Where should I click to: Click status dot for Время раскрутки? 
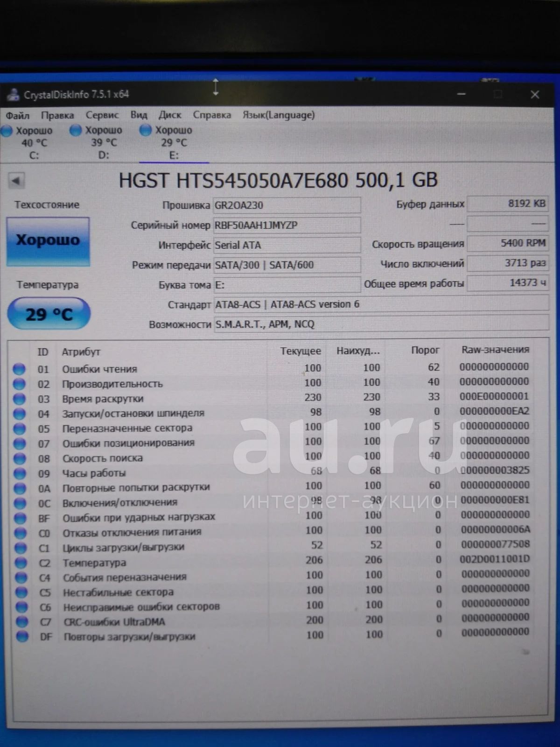pos(19,399)
